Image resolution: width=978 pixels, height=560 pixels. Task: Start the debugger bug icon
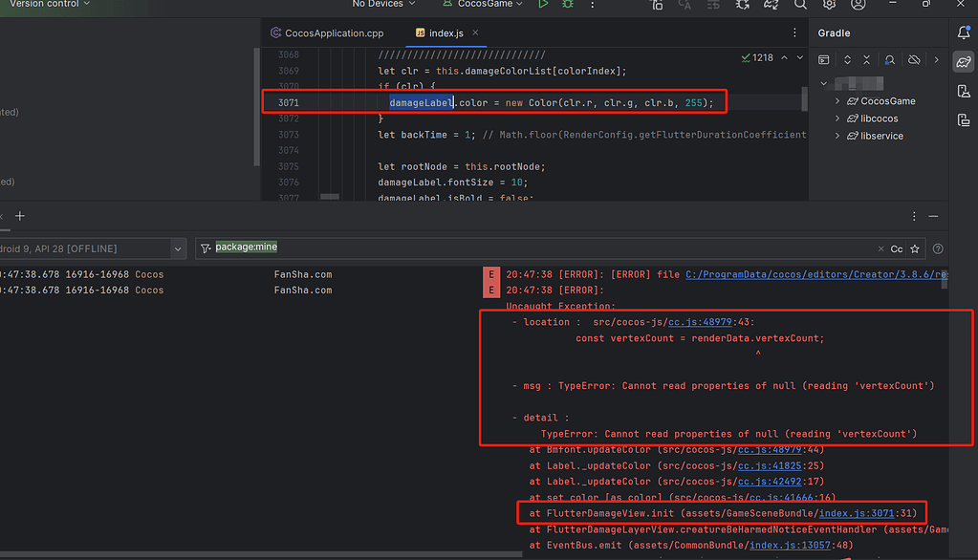[x=568, y=6]
